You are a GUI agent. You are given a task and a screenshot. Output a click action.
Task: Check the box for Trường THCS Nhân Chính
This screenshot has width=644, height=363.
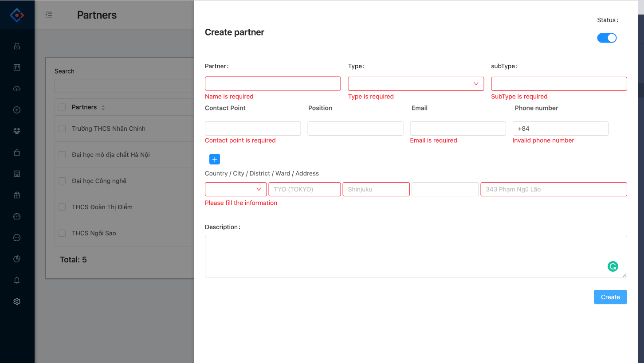(62, 129)
